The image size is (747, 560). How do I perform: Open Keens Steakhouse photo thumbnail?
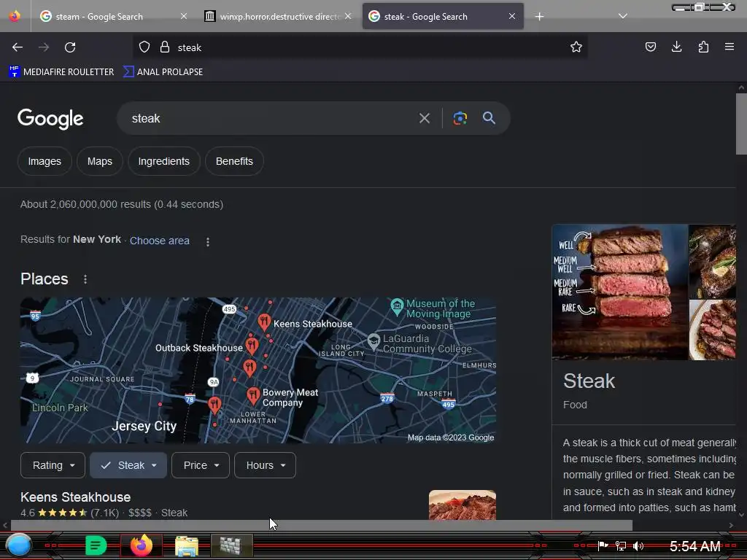[x=462, y=505]
